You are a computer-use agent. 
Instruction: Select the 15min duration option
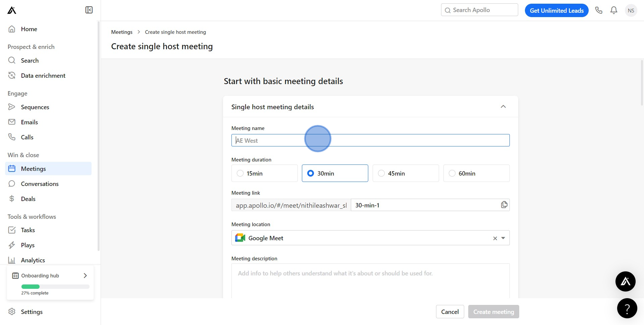265,173
